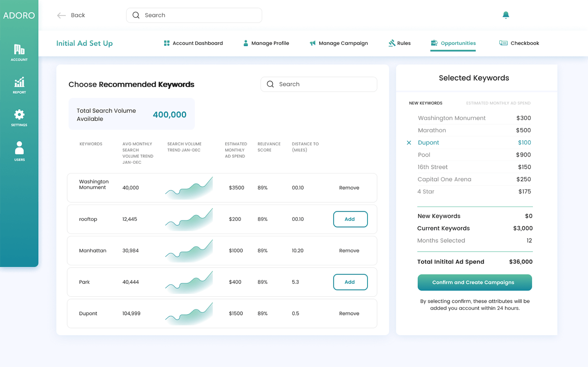Click the magnifier icon in the top search bar
The image size is (588, 367).
[x=136, y=15]
